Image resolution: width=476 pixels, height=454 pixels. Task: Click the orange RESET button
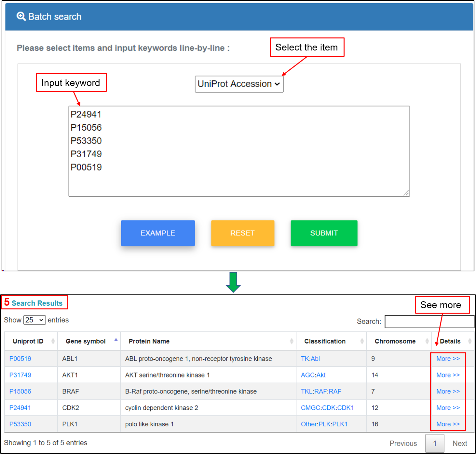click(242, 233)
